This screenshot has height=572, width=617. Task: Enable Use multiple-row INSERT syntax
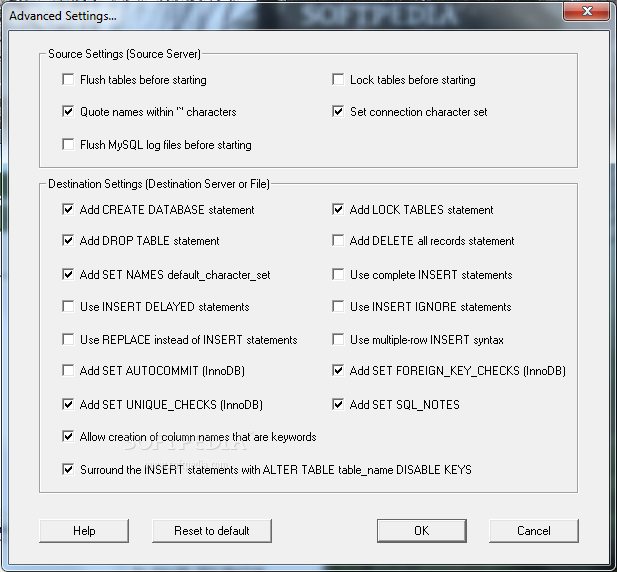point(338,340)
